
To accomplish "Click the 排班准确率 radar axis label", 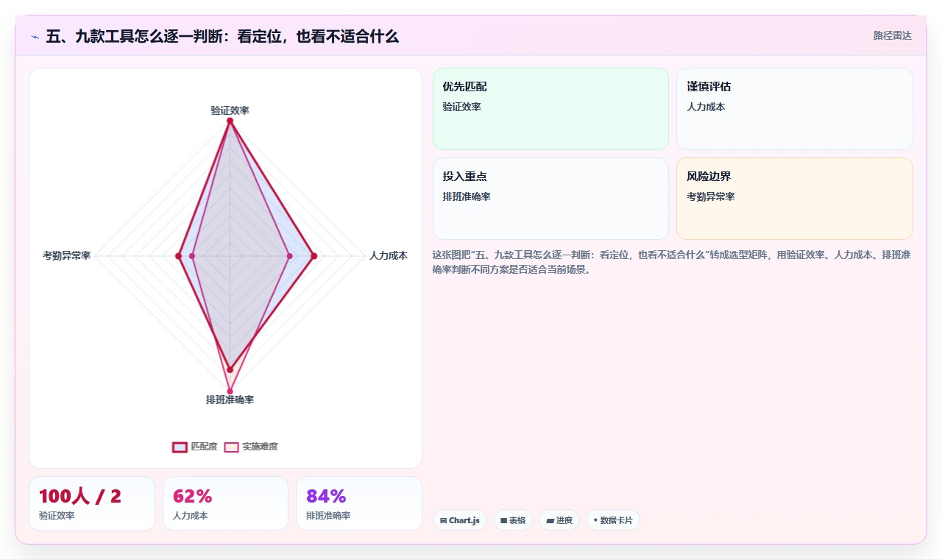I will pos(230,400).
